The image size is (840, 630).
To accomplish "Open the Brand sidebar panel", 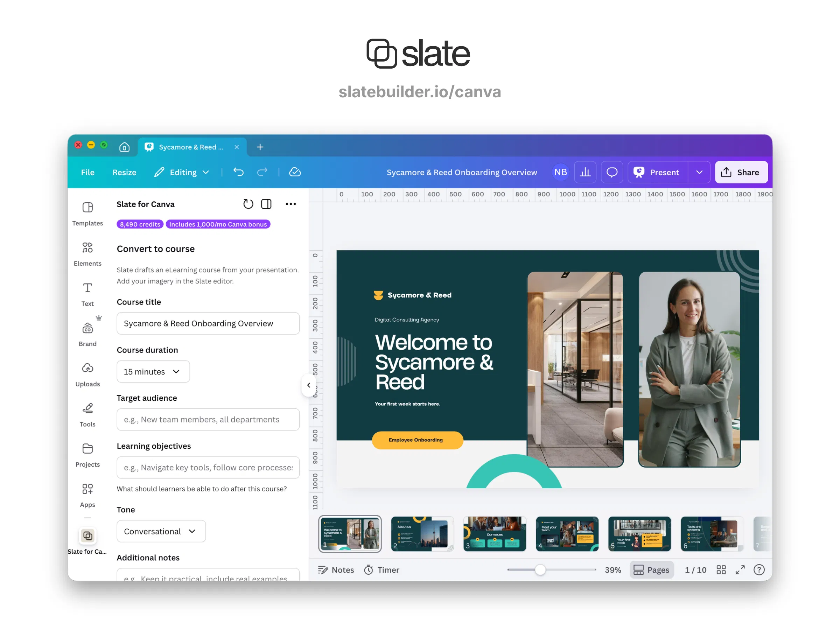I will tap(87, 335).
